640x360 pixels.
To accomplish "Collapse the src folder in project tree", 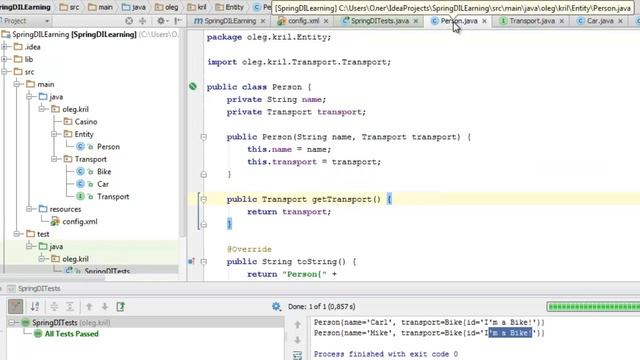I will click(5, 72).
